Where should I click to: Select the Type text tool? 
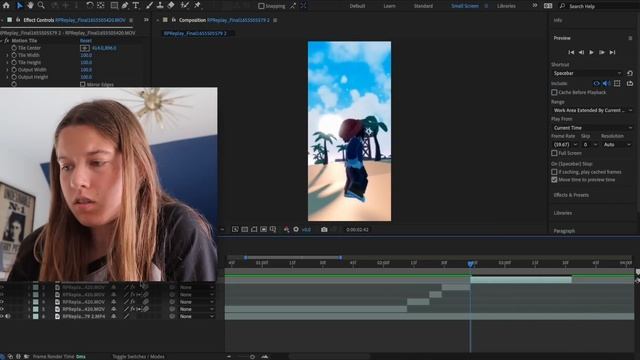pos(136,5)
